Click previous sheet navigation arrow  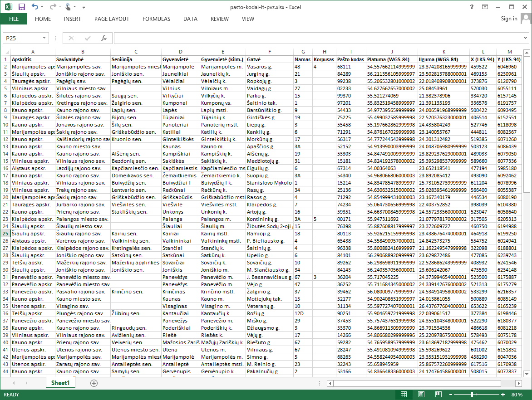pos(14,383)
